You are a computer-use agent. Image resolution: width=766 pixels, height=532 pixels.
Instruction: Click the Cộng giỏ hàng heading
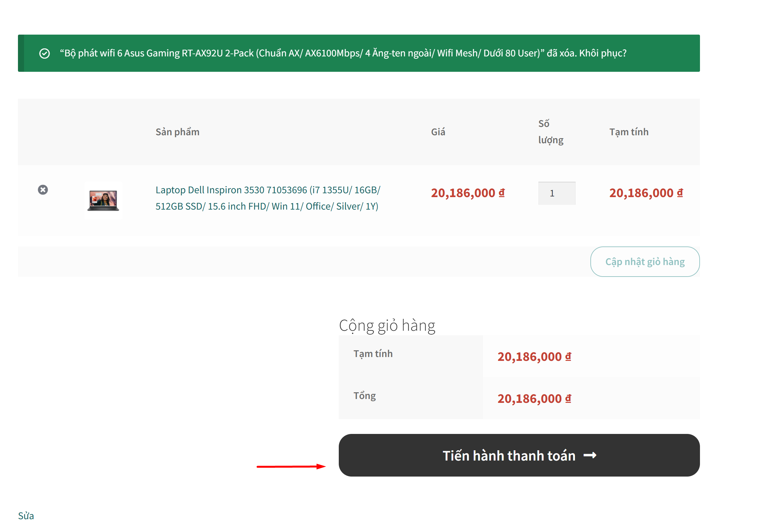click(387, 325)
